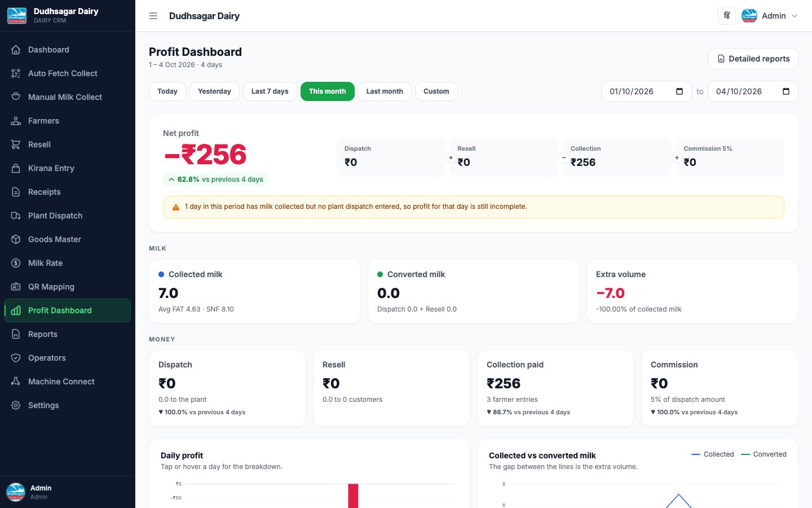
Task: Click the Auto Fetch Collect icon
Action: click(x=16, y=73)
